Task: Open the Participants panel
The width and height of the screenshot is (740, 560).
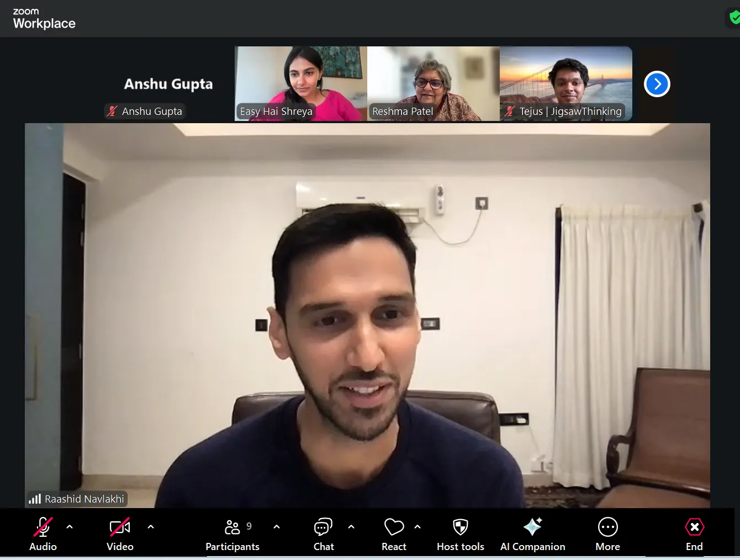Action: pos(232,528)
